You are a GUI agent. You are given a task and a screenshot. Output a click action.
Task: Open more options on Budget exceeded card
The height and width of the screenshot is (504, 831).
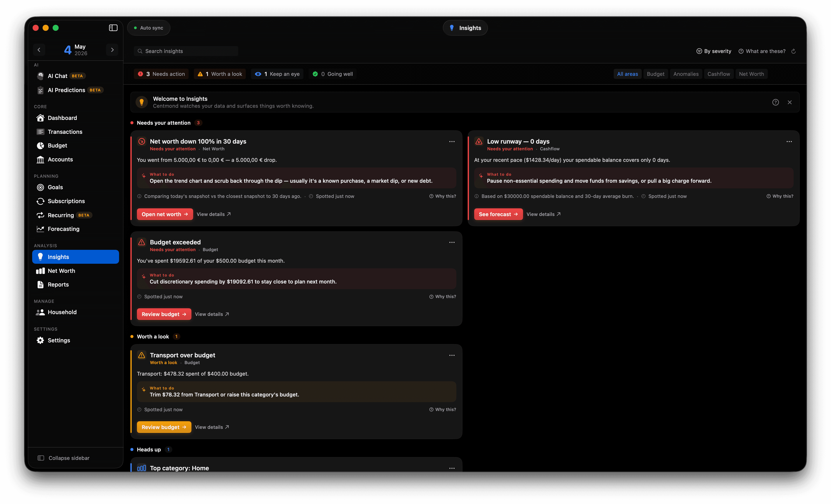(x=452, y=242)
